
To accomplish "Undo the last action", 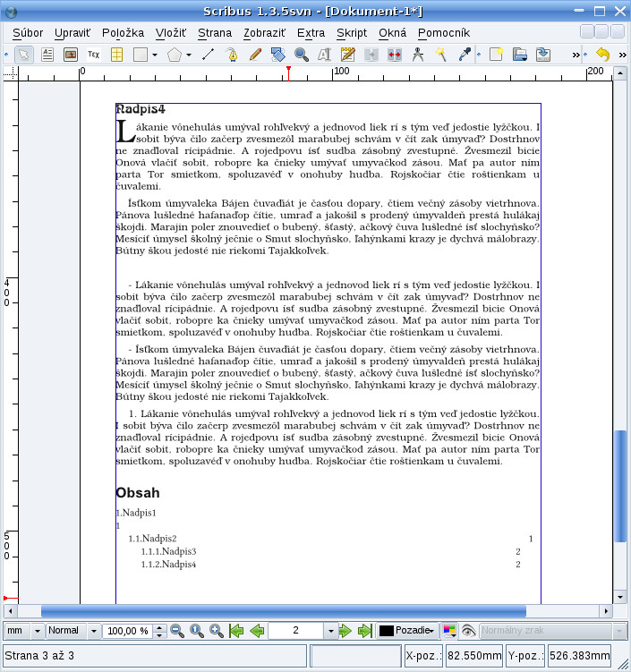I will pyautogui.click(x=602, y=55).
